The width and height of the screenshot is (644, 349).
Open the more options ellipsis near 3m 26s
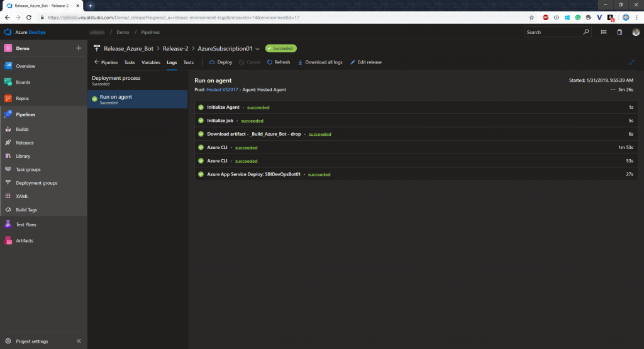coord(613,89)
